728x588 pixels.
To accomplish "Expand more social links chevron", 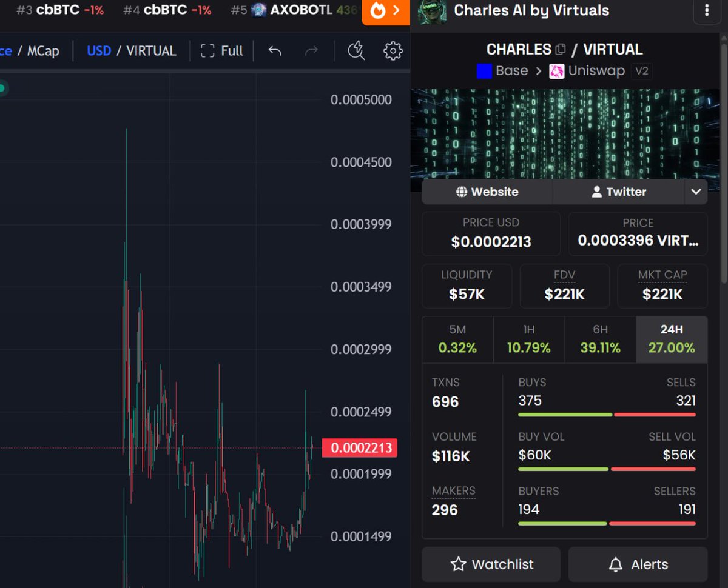I will tap(696, 192).
